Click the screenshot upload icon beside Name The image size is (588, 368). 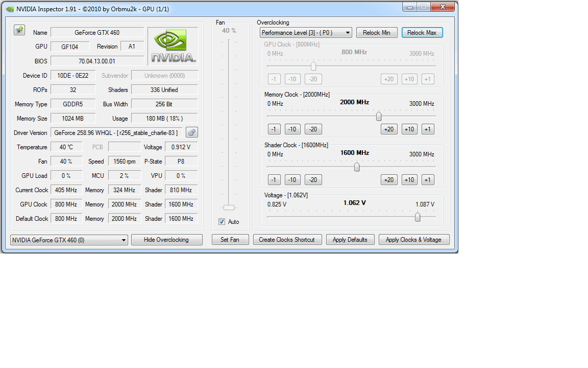(19, 30)
